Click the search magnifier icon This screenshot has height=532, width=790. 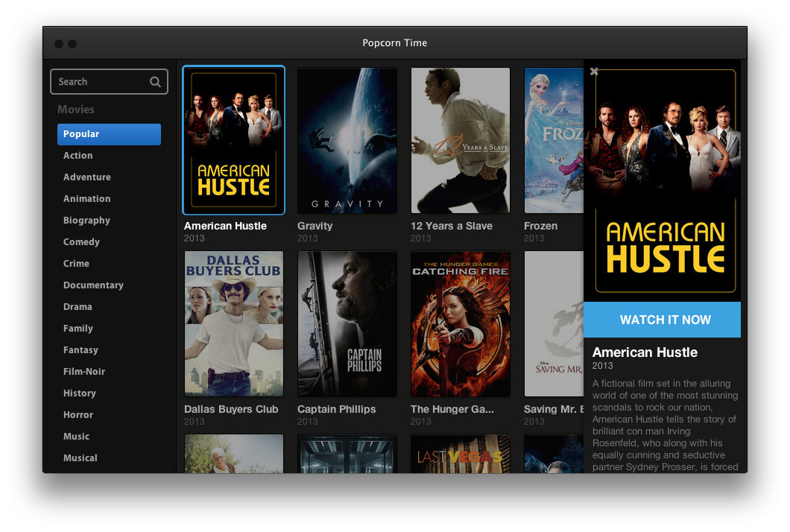[155, 82]
